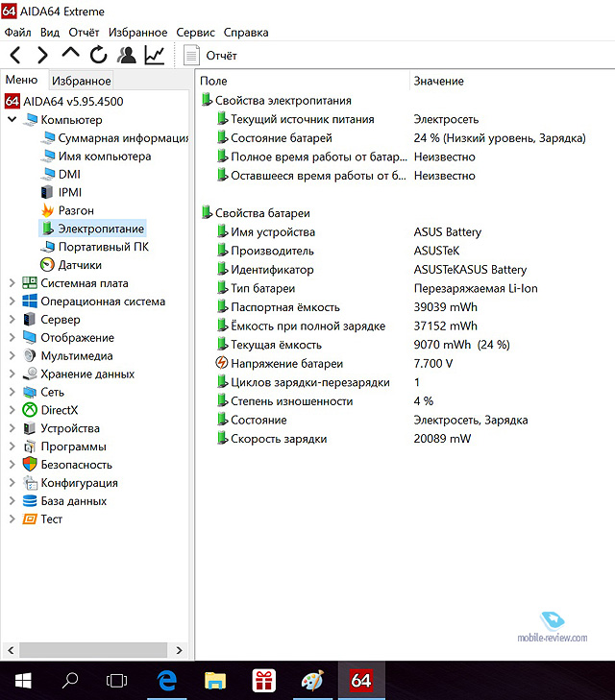The height and width of the screenshot is (700, 615).
Task: Select the Паспортная ёмкость row
Action: 348,307
